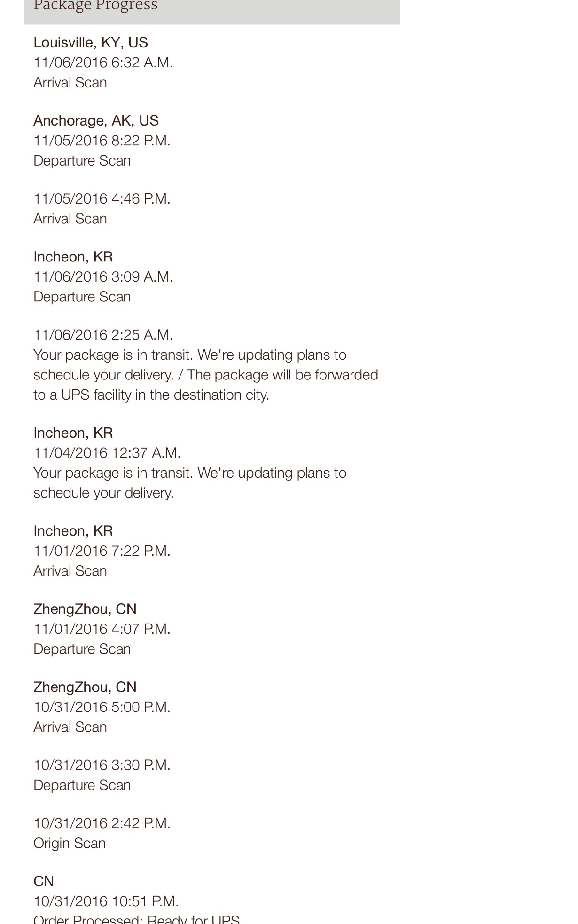Viewport: 578px width, 924px height.
Task: Click the 11/01/2016 4:07 P.M. timestamp
Action: point(102,629)
